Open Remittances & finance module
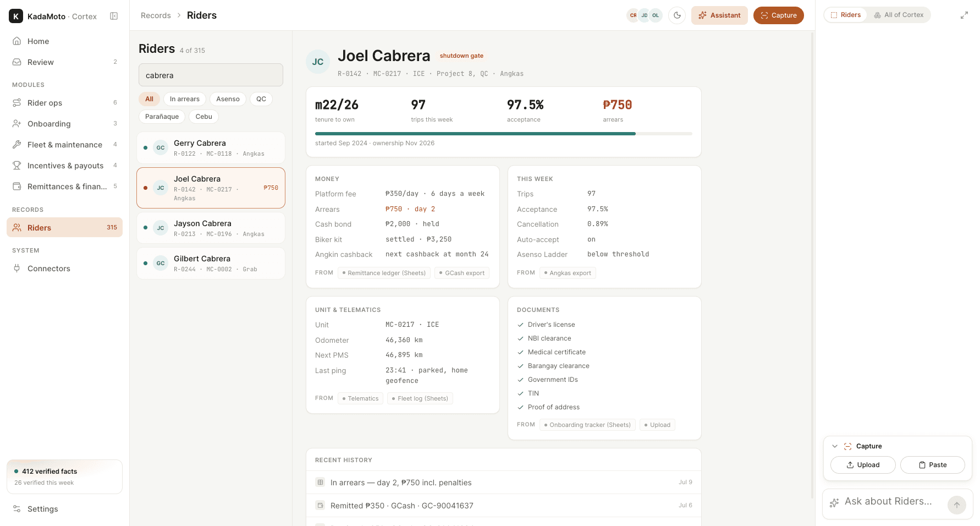 click(64, 187)
